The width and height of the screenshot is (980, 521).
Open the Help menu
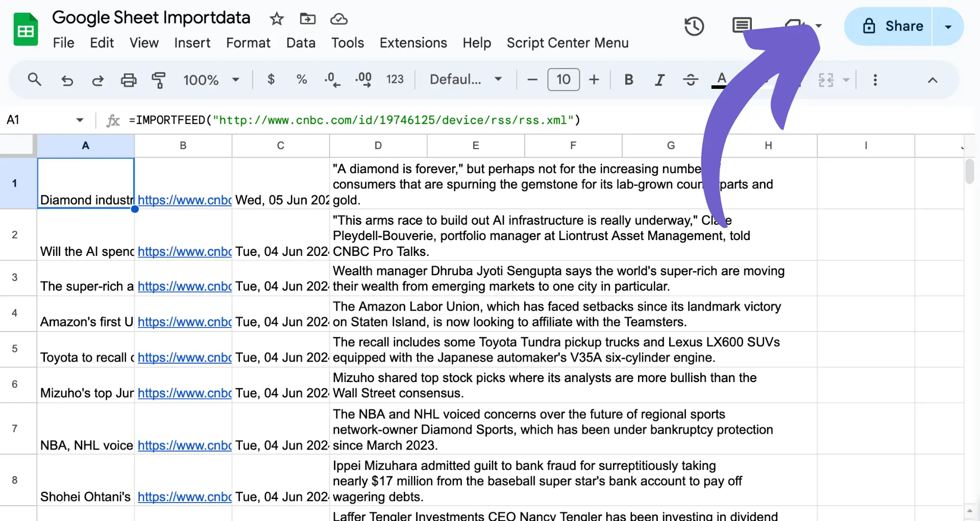[x=477, y=43]
